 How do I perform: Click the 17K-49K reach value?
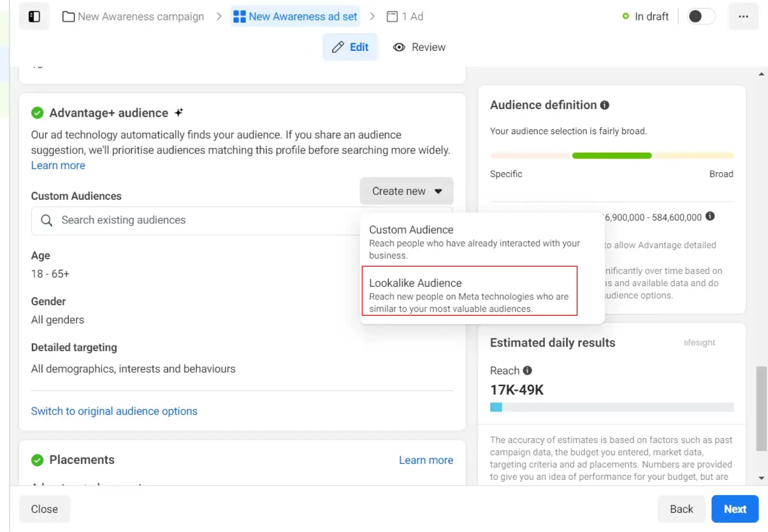pyautogui.click(x=517, y=390)
